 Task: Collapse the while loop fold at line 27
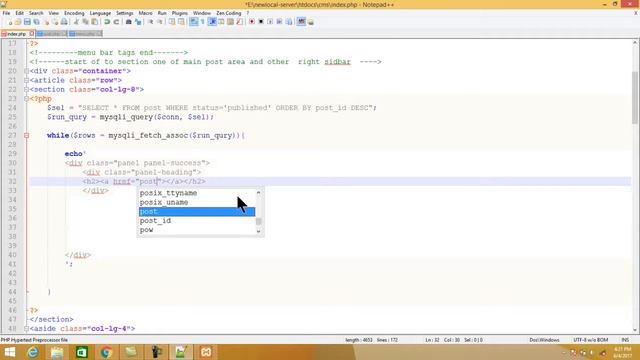coord(27,136)
